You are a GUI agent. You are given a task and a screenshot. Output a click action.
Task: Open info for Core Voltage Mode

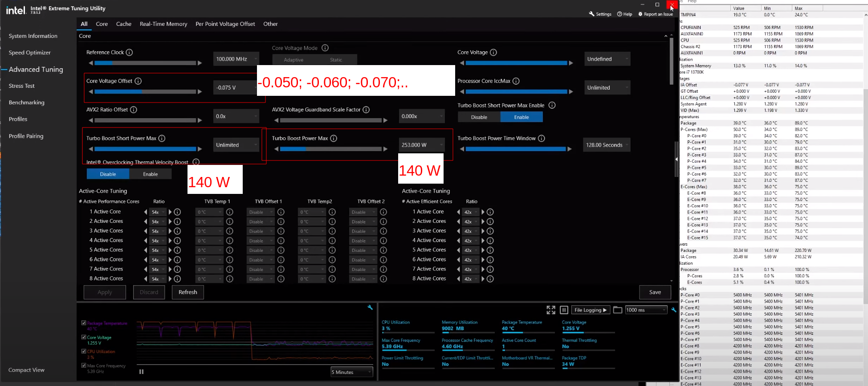pyautogui.click(x=325, y=48)
